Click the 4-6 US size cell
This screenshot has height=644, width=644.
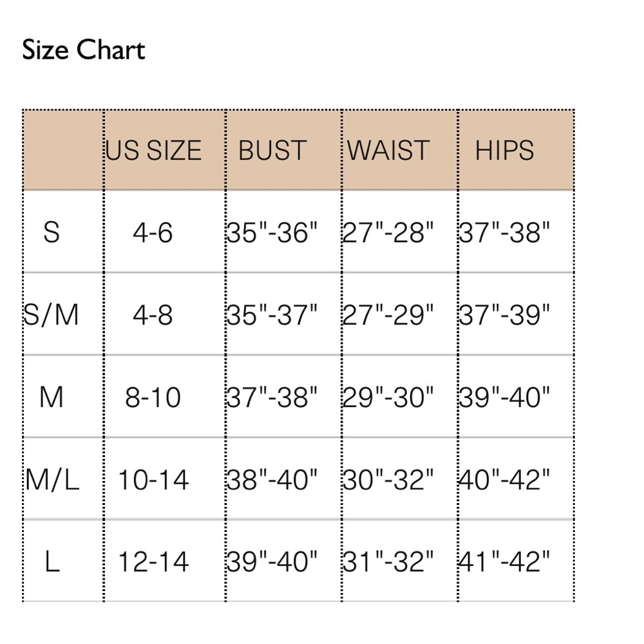[x=153, y=232]
